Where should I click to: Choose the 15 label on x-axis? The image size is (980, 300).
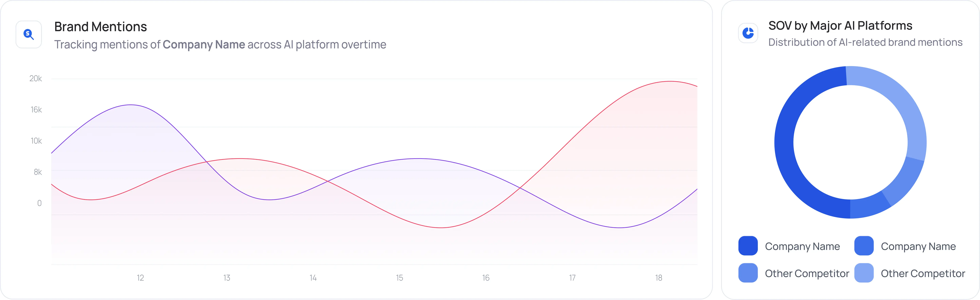tap(400, 278)
